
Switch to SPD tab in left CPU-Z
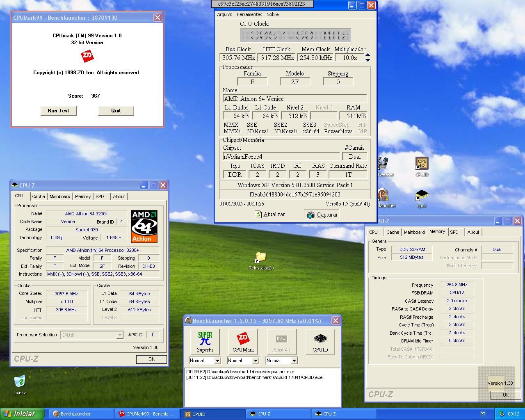coord(100,196)
